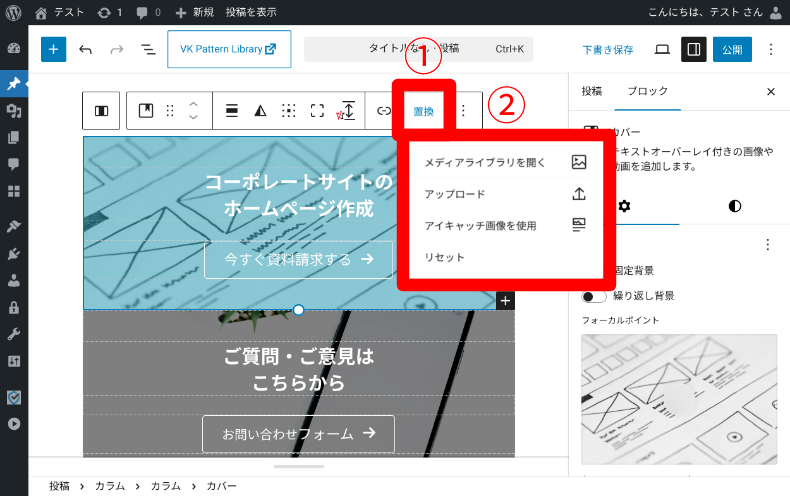Screen dimensions: 790x496
Task: Open the Media sidebar icon
Action: point(14,110)
